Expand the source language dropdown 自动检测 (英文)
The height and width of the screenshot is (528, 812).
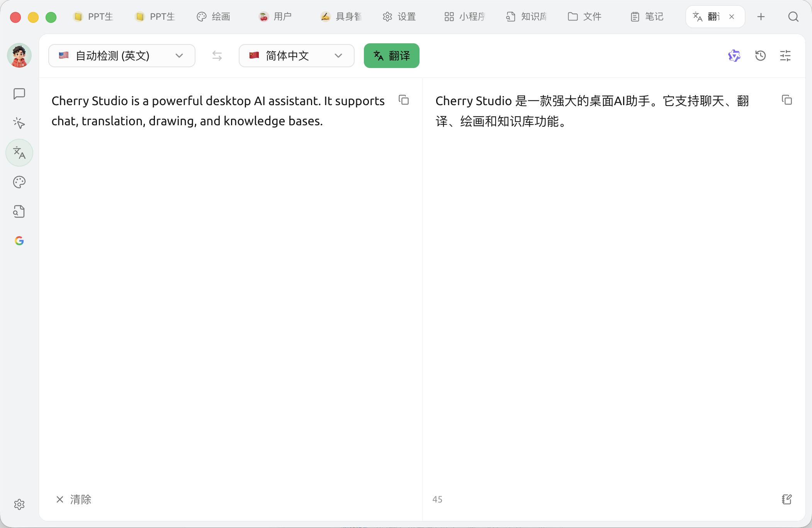(122, 56)
